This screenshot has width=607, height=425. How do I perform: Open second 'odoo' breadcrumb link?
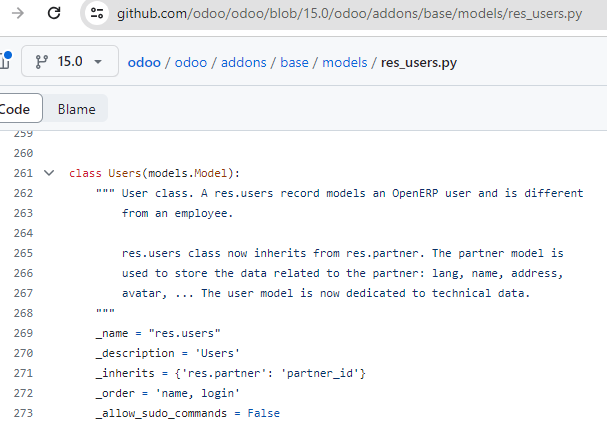point(190,62)
